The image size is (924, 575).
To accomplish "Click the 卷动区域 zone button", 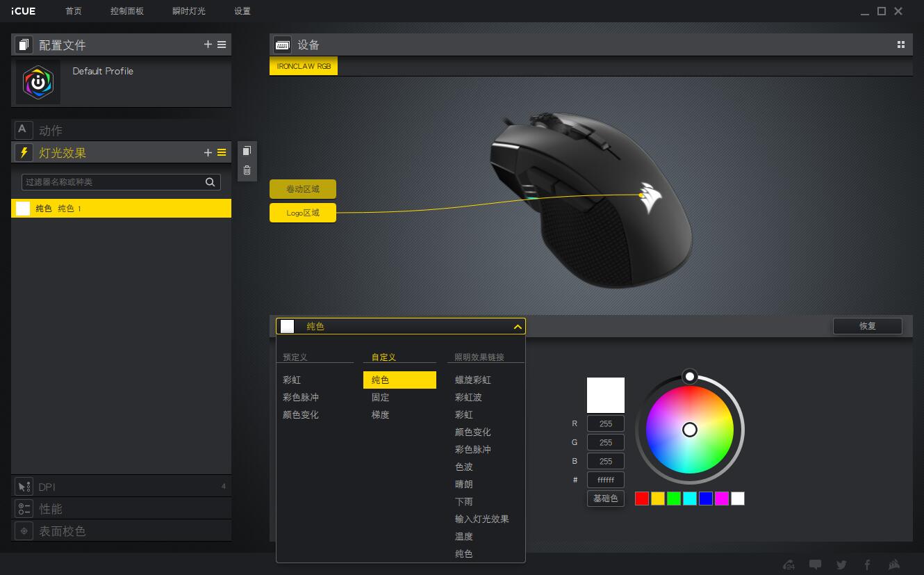I will pos(303,189).
